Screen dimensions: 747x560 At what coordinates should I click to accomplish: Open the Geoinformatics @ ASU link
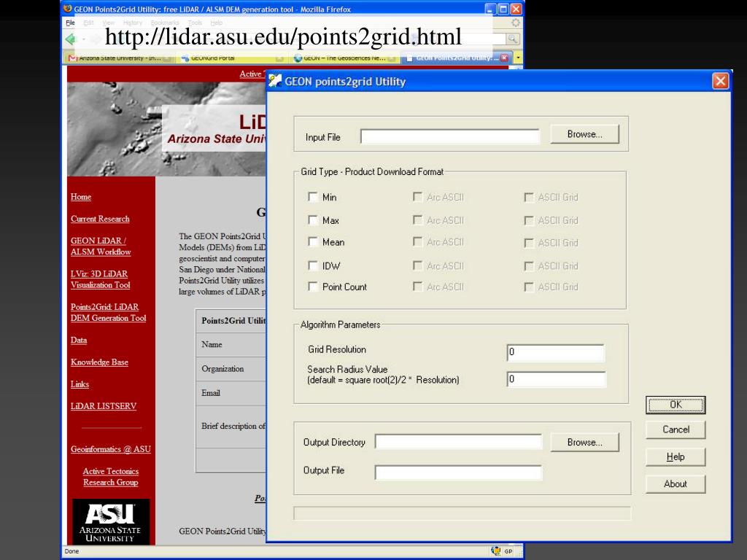(111, 449)
